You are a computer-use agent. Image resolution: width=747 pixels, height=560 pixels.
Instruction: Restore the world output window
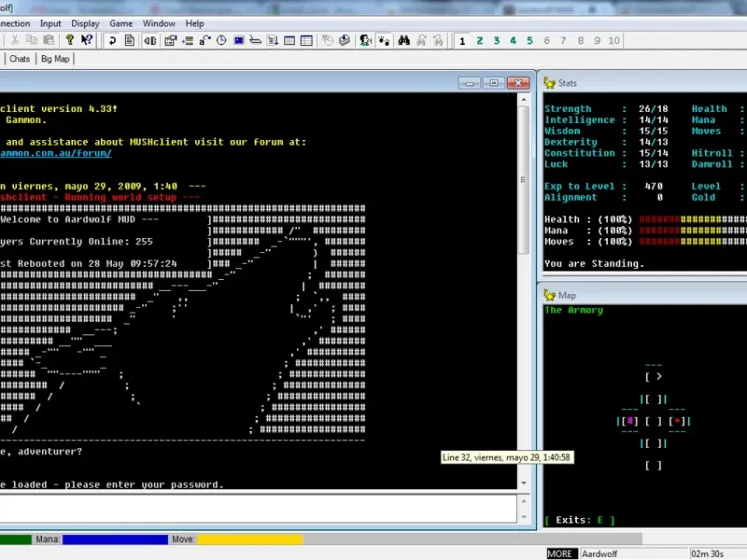click(494, 83)
